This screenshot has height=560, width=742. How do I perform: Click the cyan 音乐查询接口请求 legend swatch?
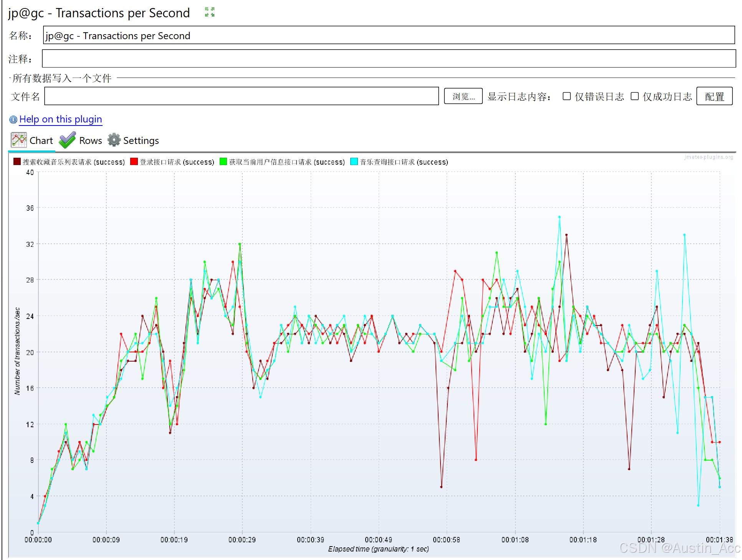[354, 162]
